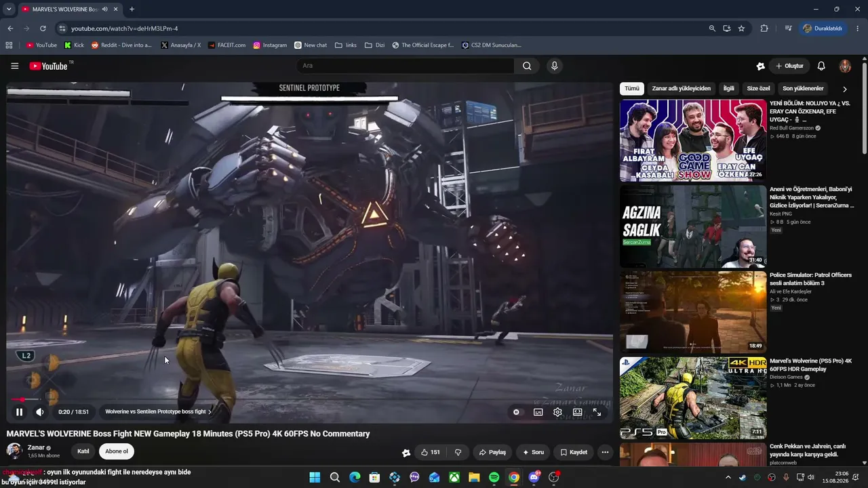Click the address bar URL
Viewport: 868px width, 488px height.
125,28
